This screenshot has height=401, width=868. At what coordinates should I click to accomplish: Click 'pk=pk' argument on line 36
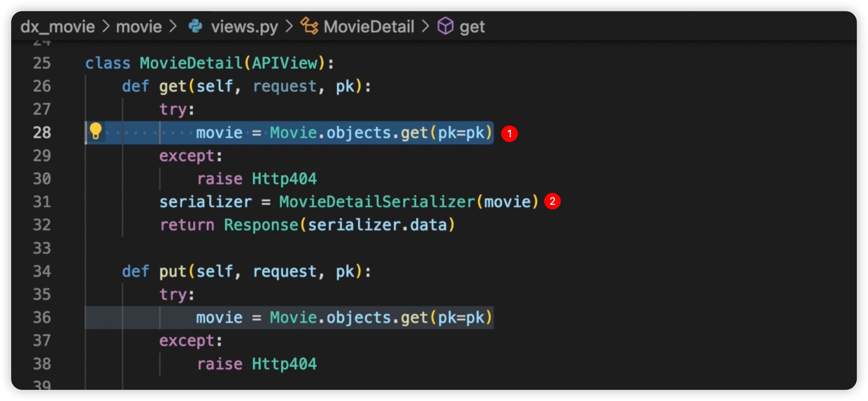[461, 318]
